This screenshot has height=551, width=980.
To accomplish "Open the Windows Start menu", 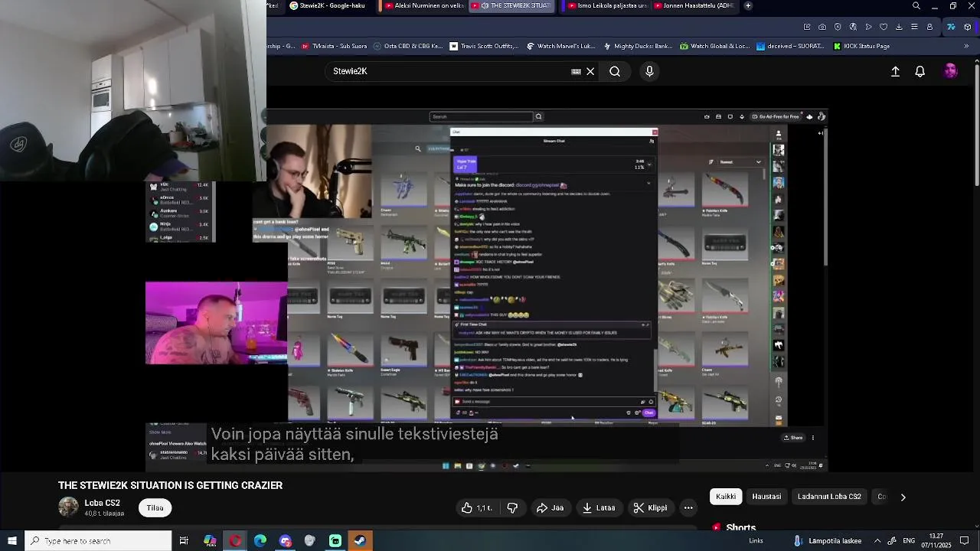I will tap(11, 541).
